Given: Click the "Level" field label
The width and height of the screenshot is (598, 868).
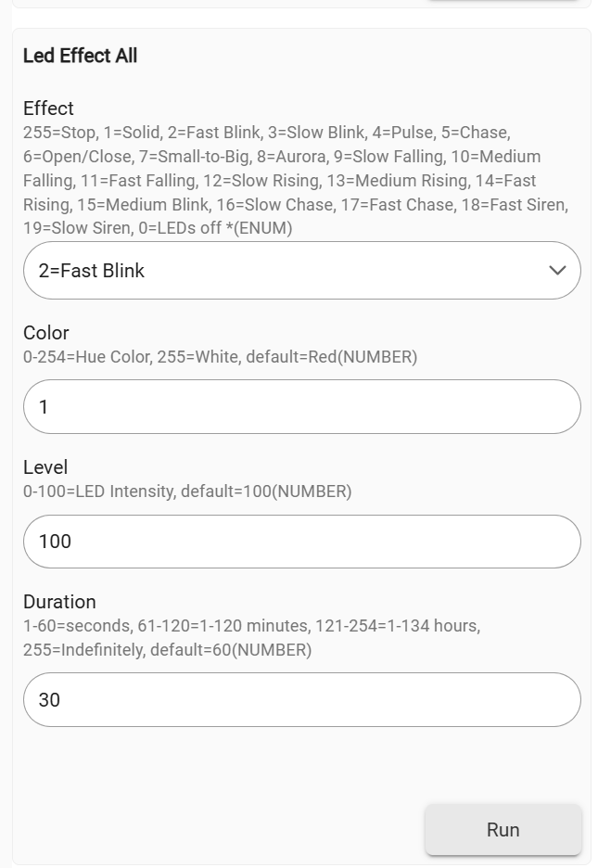Looking at the screenshot, I should pos(45,467).
